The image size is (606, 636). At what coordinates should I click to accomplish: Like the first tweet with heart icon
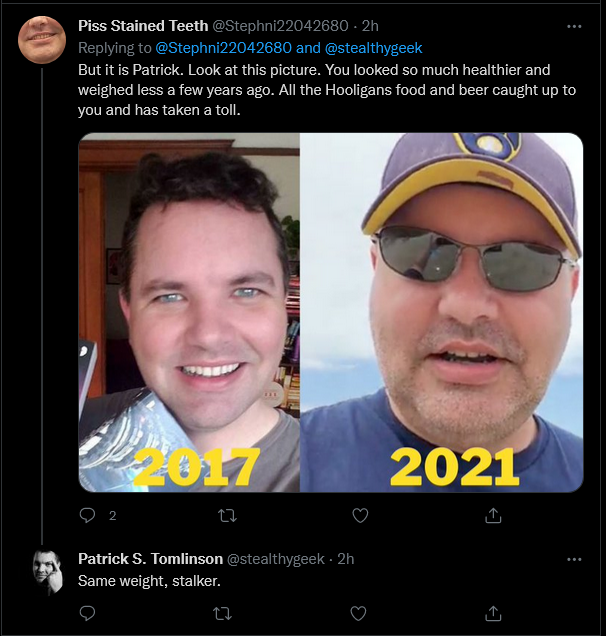coord(360,516)
